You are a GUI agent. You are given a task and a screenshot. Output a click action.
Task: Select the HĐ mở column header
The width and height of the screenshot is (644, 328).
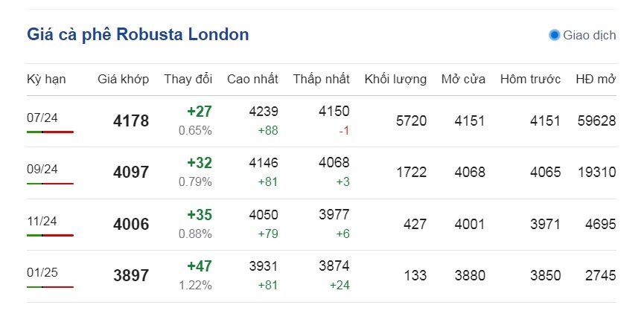(596, 80)
